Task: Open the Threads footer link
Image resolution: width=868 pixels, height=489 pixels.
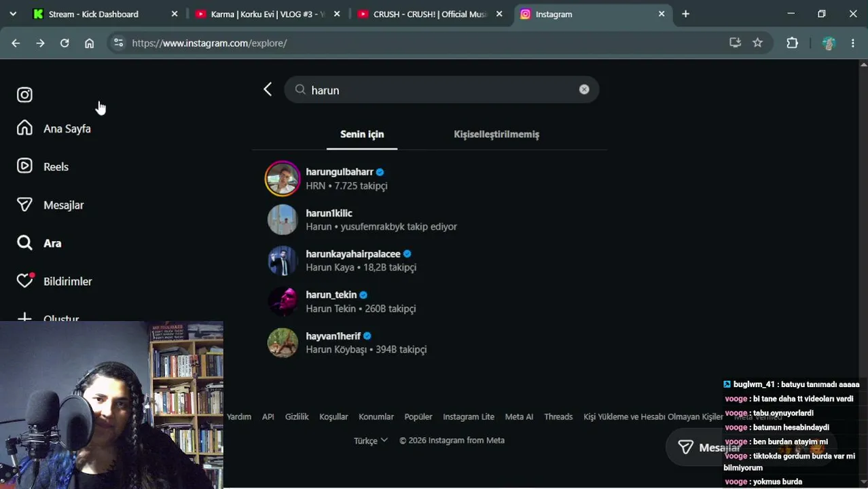Action: [558, 416]
